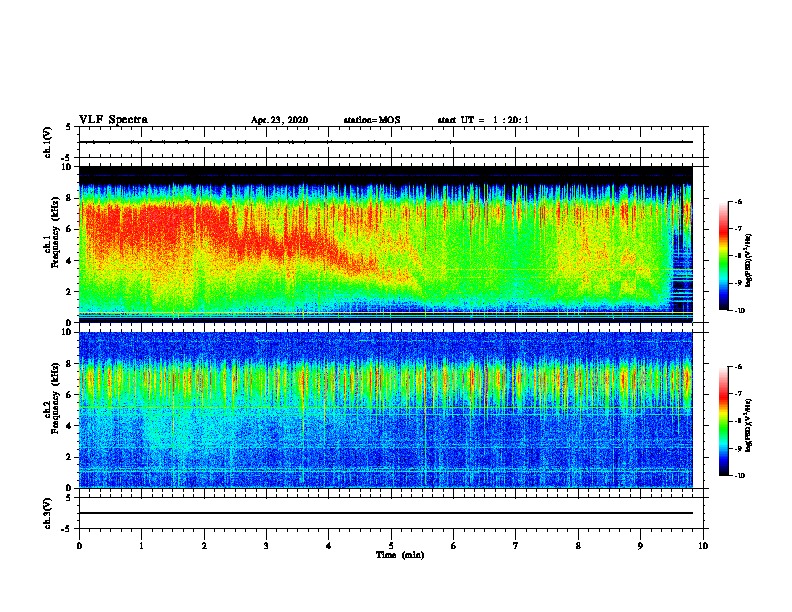792x612 pixels.
Task: Click the ch.1 frequency tick label '6'
Action: coord(69,229)
